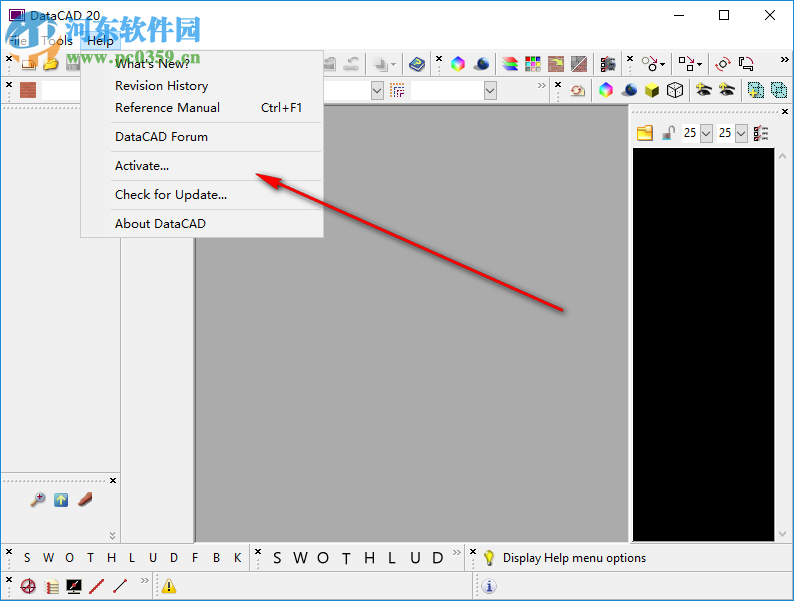The image size is (794, 601).
Task: Select the thick red line icon
Action: (96, 586)
